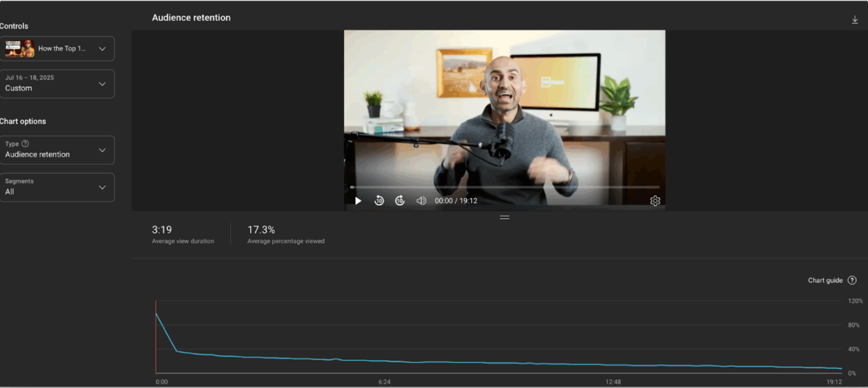Rewind video 10 seconds
Screen dimensions: 868x388
pyautogui.click(x=379, y=201)
